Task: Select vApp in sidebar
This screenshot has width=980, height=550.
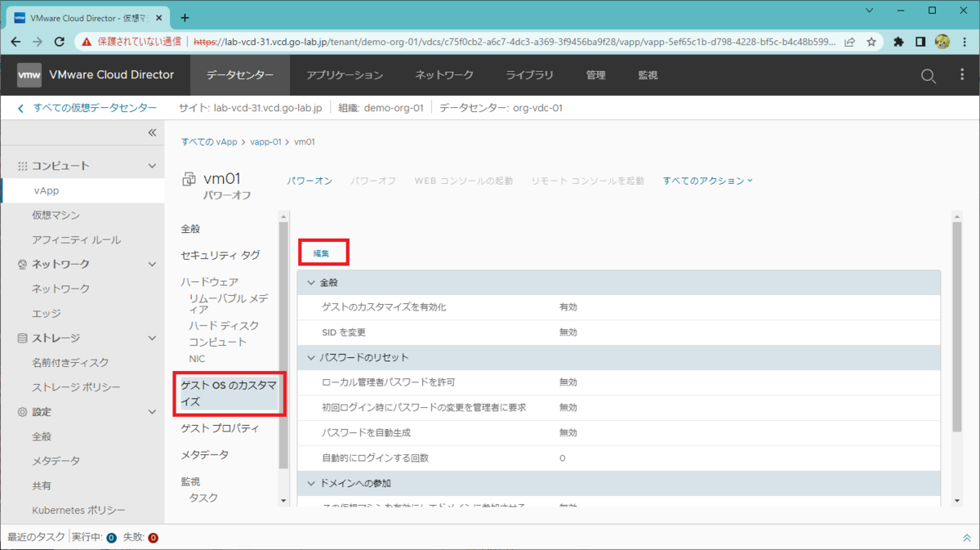Action: 82,190
